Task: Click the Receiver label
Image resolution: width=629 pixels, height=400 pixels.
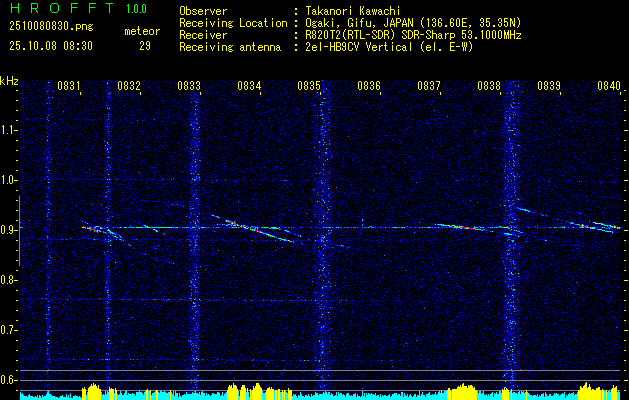Action: tap(203, 35)
